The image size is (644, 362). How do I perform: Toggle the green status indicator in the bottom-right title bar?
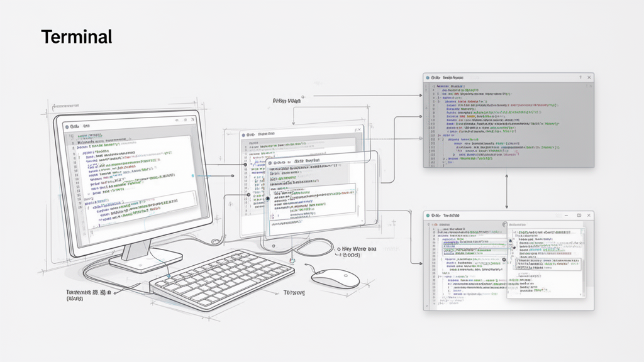[x=428, y=215]
